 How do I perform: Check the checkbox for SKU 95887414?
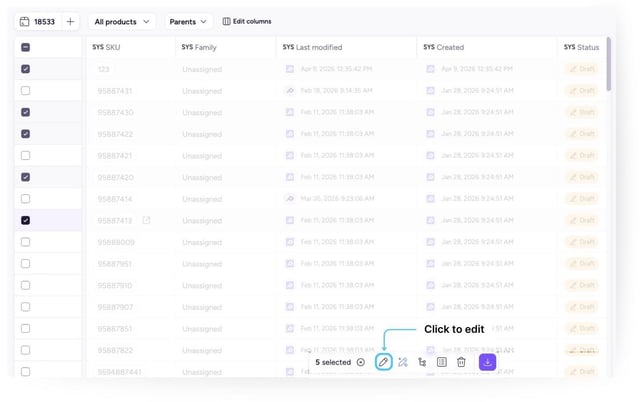[25, 199]
